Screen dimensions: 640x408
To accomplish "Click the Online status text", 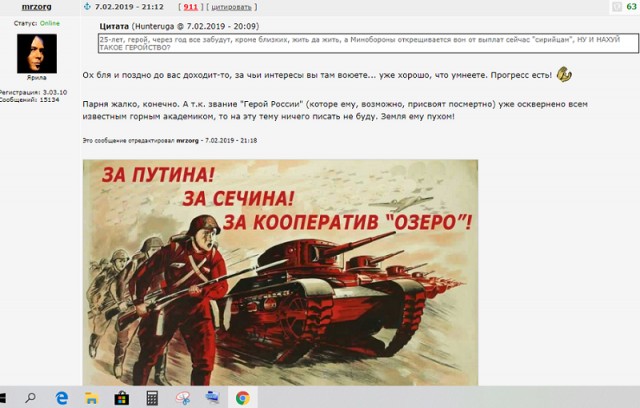I will [50, 23].
